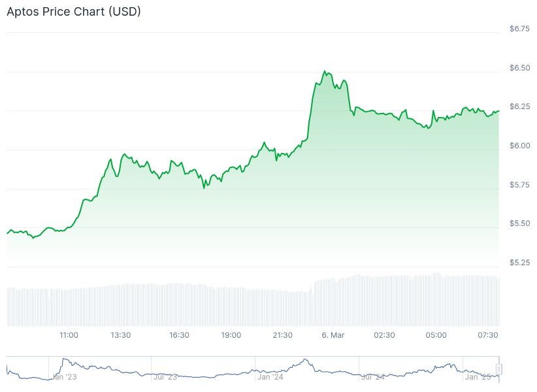
Task: Select the $6.75 price axis label
Action: (x=519, y=29)
